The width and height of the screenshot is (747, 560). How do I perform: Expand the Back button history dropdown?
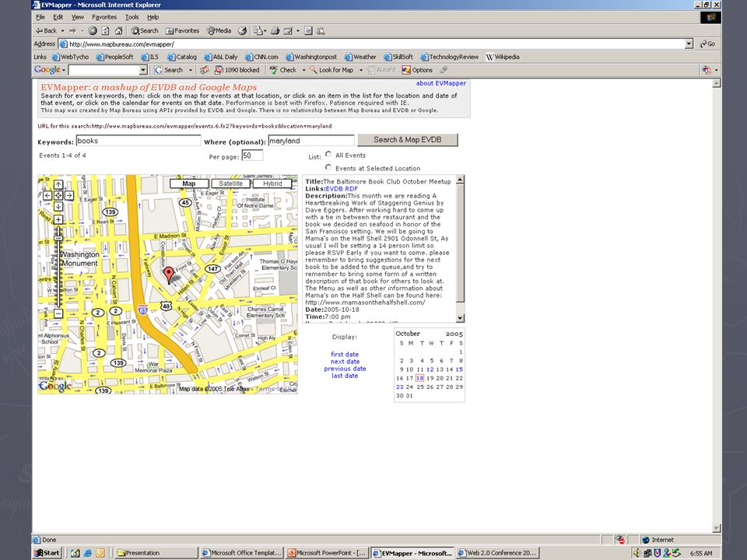[x=62, y=31]
